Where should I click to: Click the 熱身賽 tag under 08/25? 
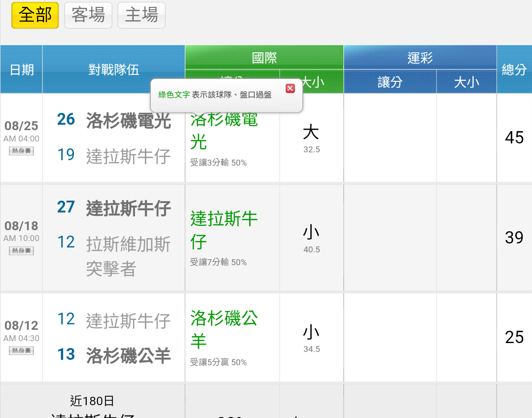tap(21, 151)
